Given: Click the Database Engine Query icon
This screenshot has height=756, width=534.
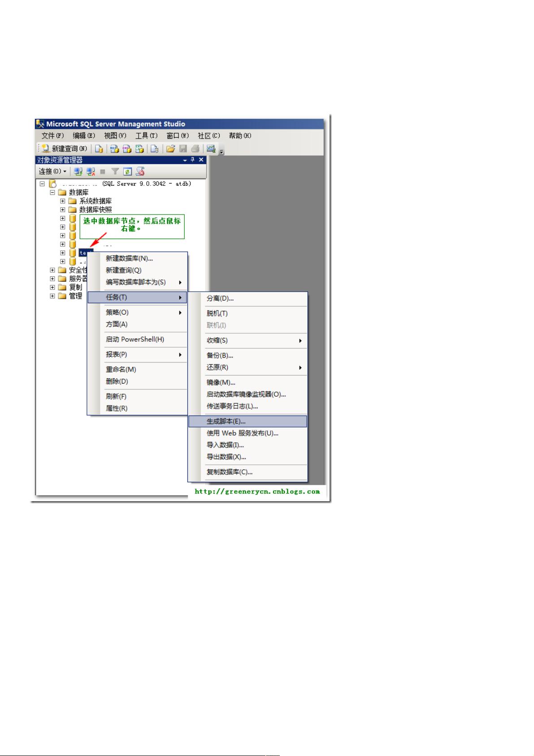Looking at the screenshot, I should [99, 149].
